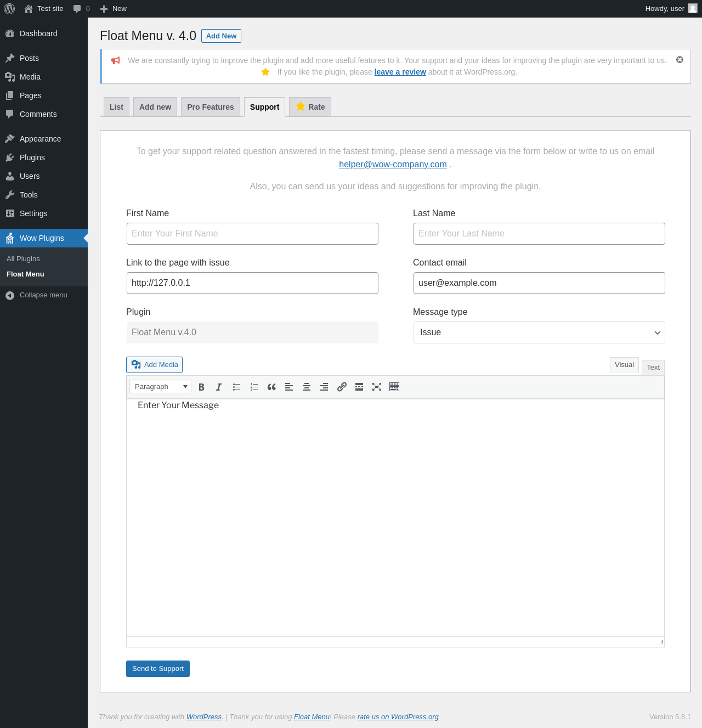Align text center in editor

click(x=307, y=387)
